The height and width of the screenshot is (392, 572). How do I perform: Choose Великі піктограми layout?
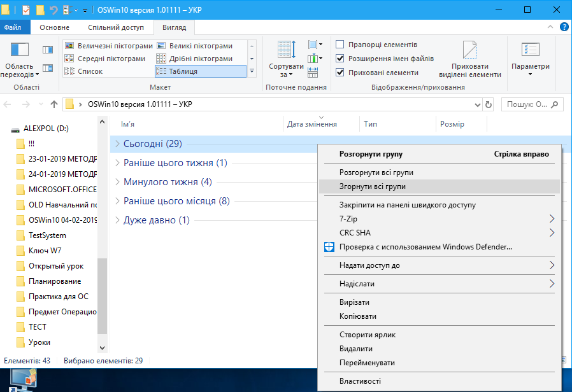(195, 46)
